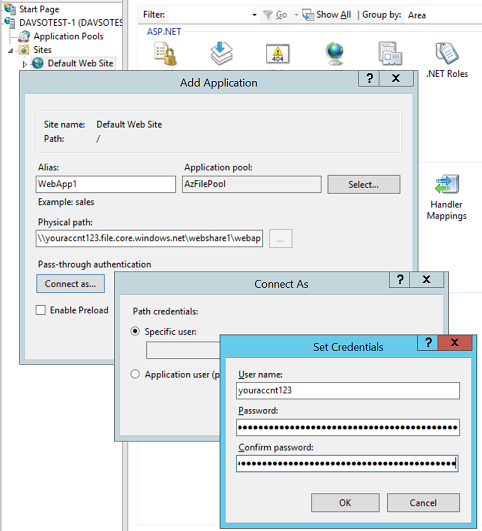Click OK in Set Credentials dialog
The image size is (482, 531).
click(x=345, y=503)
